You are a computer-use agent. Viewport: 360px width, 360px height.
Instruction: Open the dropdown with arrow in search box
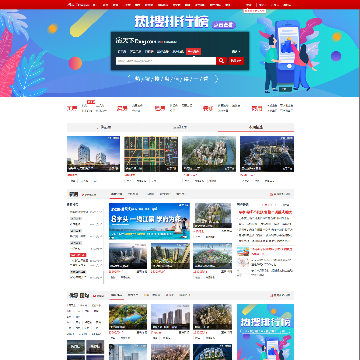[236, 51]
